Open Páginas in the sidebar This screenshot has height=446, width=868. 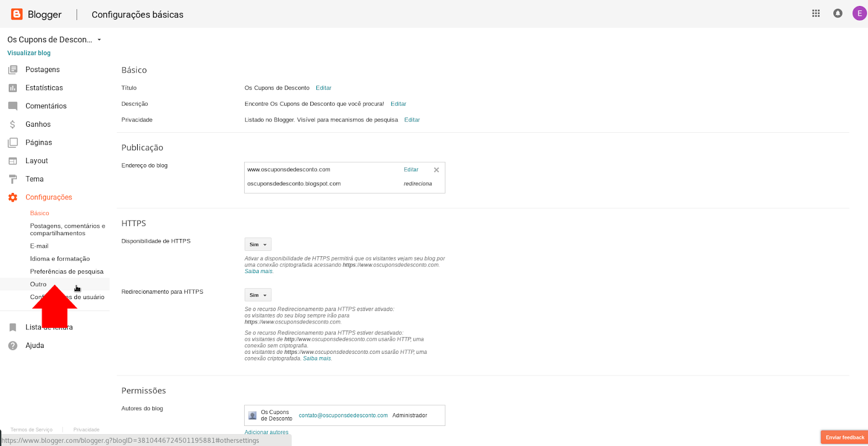click(x=39, y=143)
